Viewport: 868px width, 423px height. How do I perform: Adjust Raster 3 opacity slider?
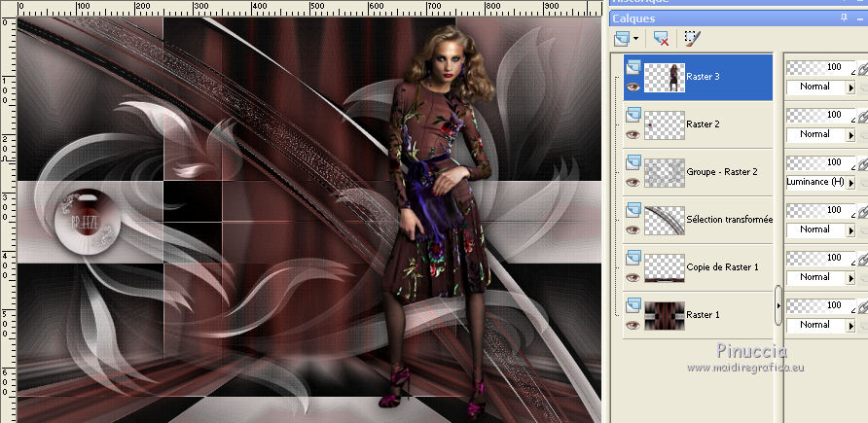click(820, 68)
